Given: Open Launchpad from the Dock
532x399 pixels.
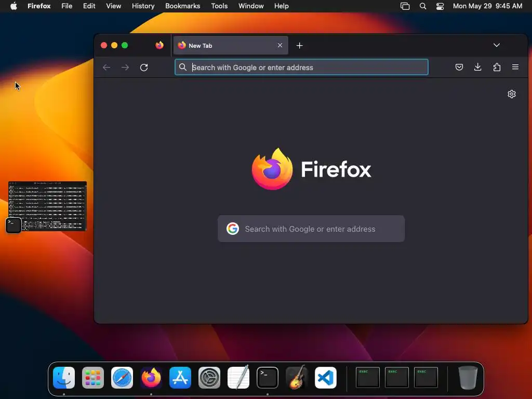Looking at the screenshot, I should 93,378.
